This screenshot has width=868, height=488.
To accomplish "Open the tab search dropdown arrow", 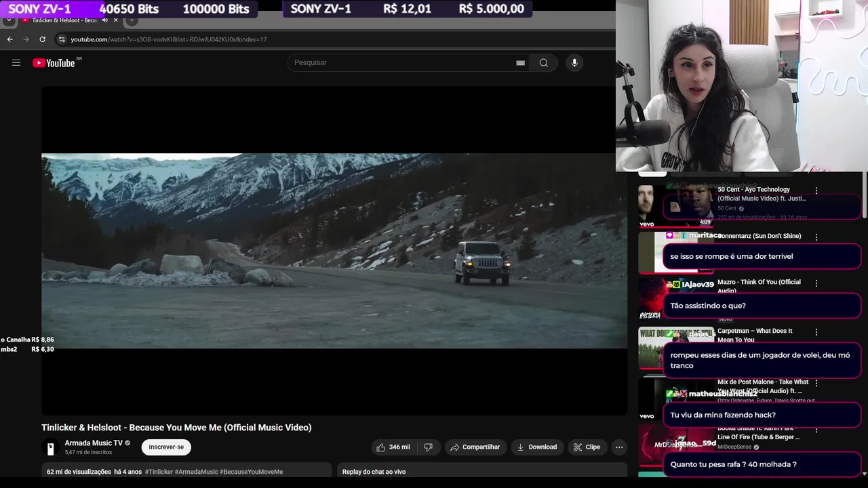I will click(9, 20).
